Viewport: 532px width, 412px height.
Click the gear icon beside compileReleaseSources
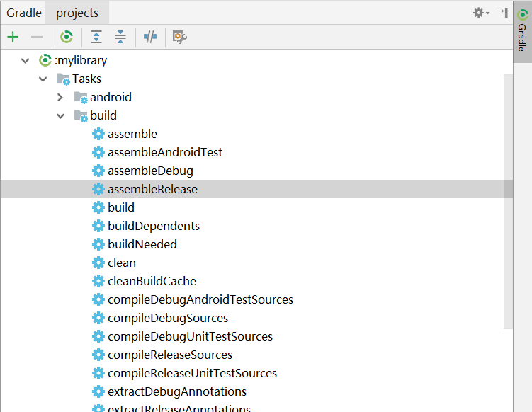coord(98,355)
